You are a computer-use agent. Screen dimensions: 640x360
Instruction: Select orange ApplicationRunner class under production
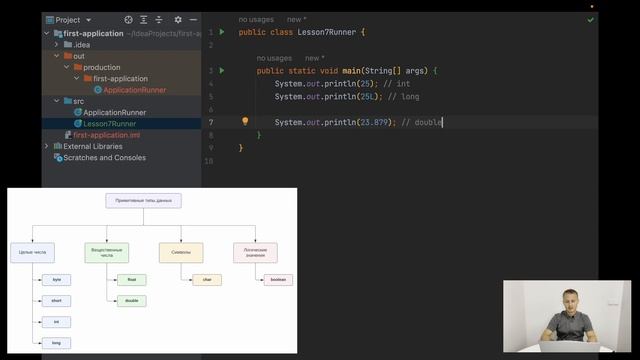(135, 90)
